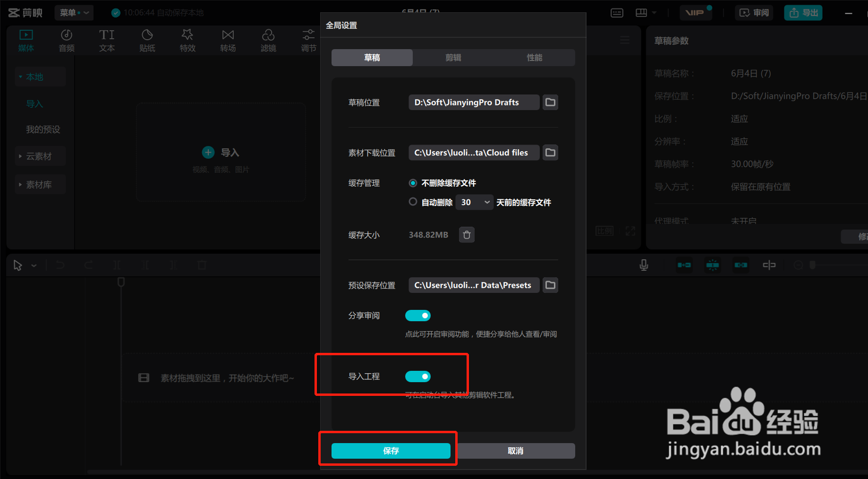This screenshot has width=868, height=479.
Task: Select 我的预设 in the sidebar
Action: pos(43,129)
